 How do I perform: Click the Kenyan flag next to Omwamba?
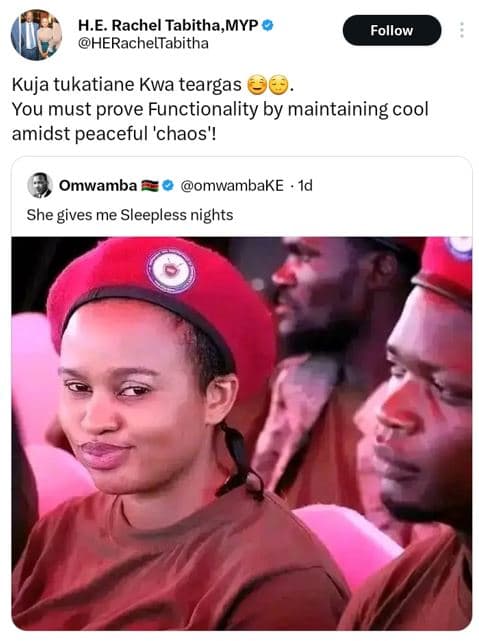[x=150, y=186]
